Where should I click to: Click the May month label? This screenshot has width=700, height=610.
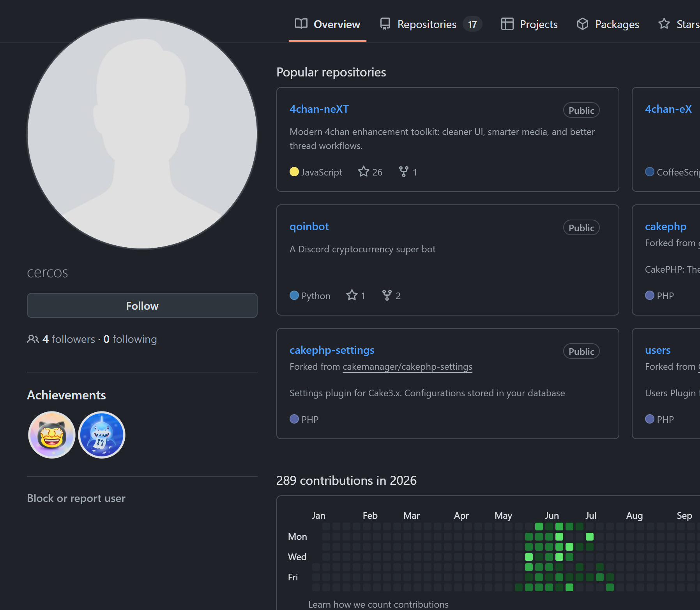click(x=503, y=516)
